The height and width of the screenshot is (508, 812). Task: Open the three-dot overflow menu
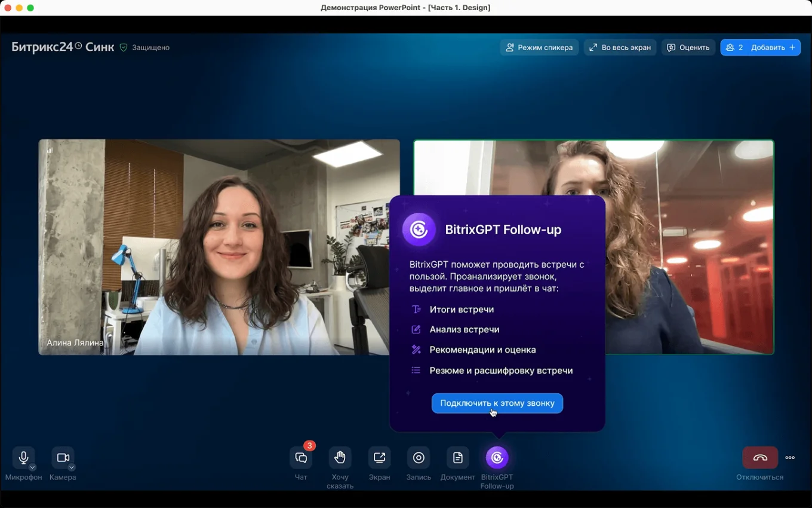pos(789,457)
